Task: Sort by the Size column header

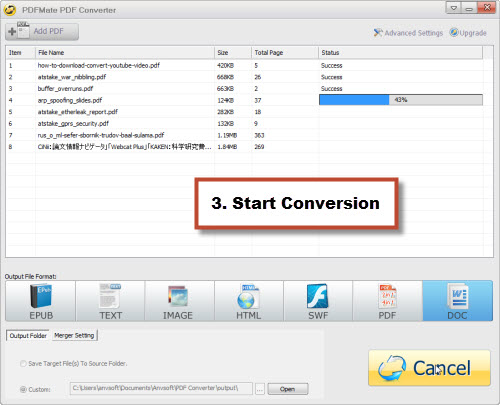Action: pos(233,53)
